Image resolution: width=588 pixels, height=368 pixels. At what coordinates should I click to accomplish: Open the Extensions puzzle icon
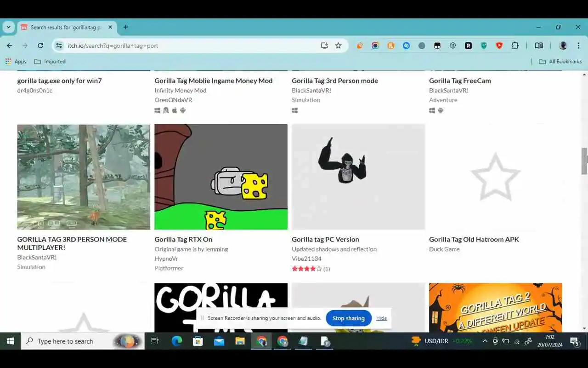point(515,46)
